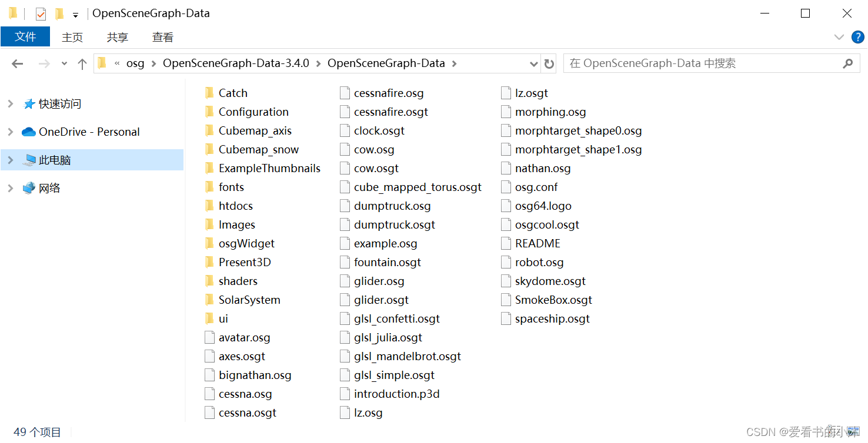The image size is (868, 443).
Task: Expand the 网络 tree node
Action: [10, 188]
